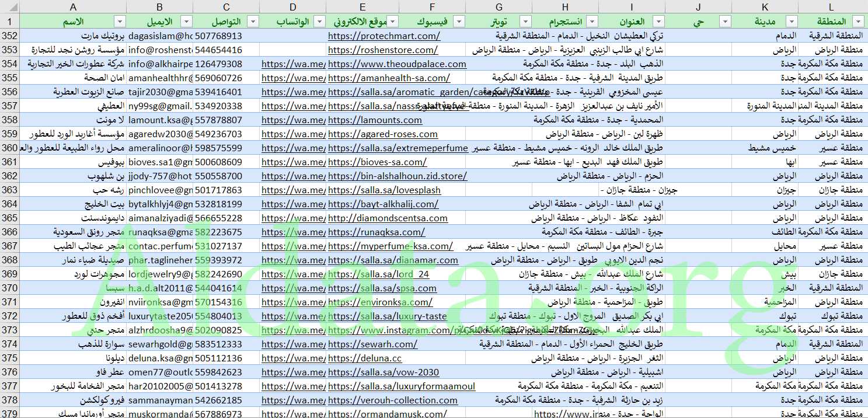Open the bayt-alkhalij.com link
This screenshot has width=868, height=418.
click(383, 204)
